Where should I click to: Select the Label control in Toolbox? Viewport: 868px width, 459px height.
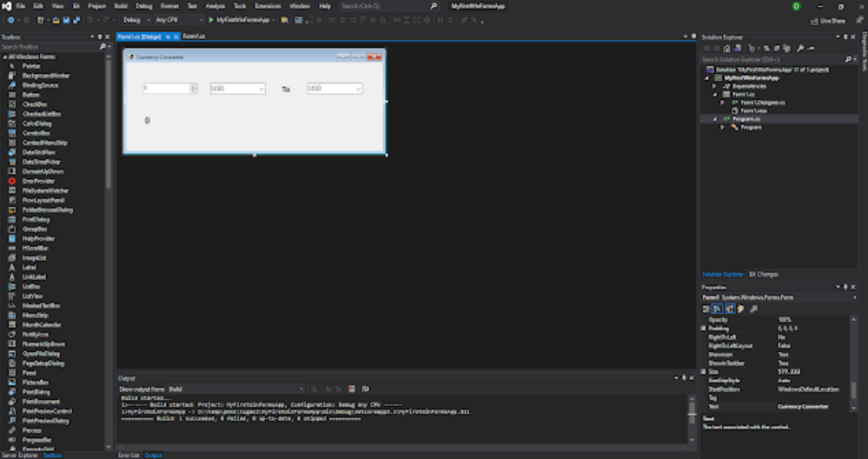click(x=30, y=268)
